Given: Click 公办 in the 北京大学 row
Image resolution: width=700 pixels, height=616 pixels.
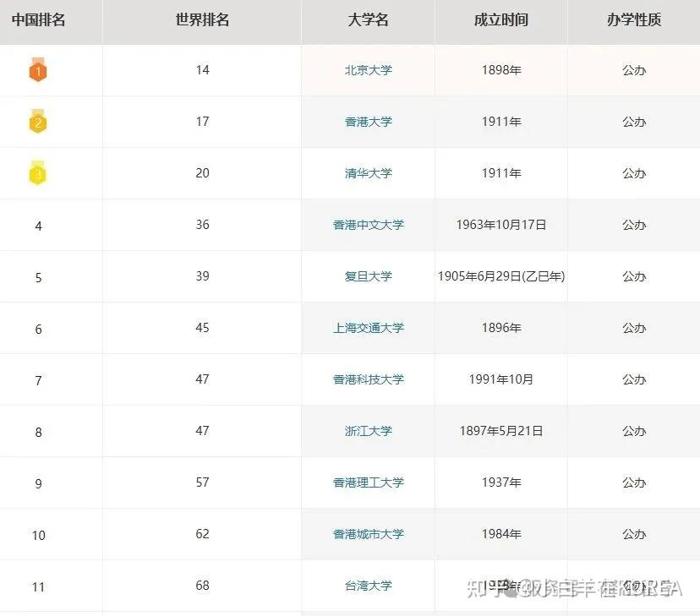Looking at the screenshot, I should 634,70.
